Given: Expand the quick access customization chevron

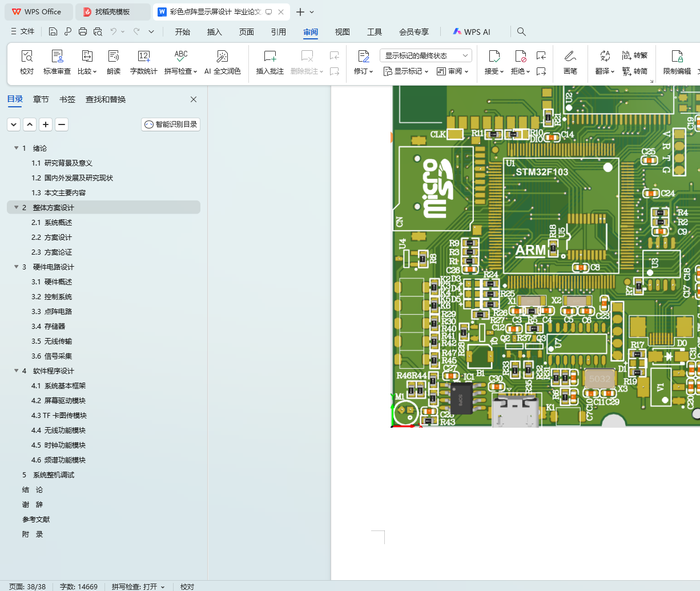Looking at the screenshot, I should point(151,31).
